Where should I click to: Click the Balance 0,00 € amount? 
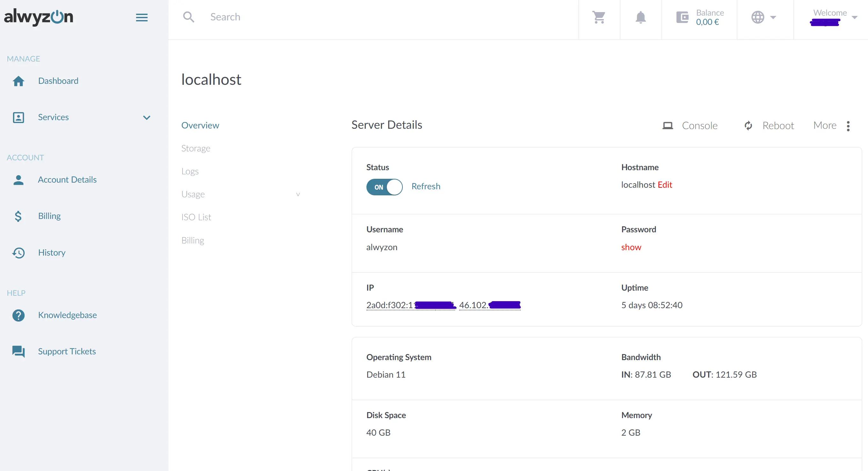pos(707,22)
